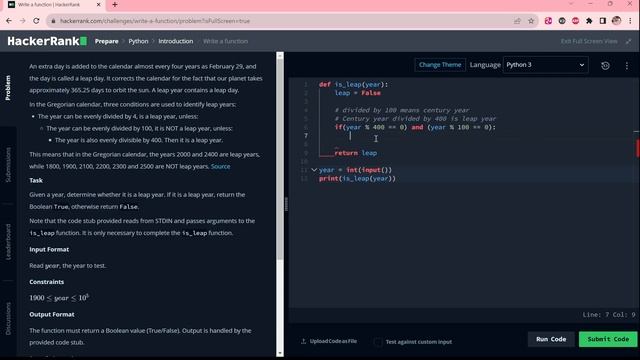Bookmark this page with the star icon

click(x=531, y=21)
